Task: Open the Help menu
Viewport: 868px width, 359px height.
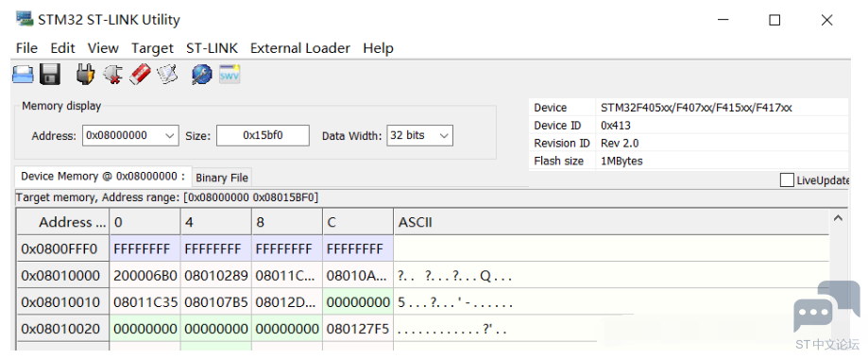Action: tap(378, 48)
